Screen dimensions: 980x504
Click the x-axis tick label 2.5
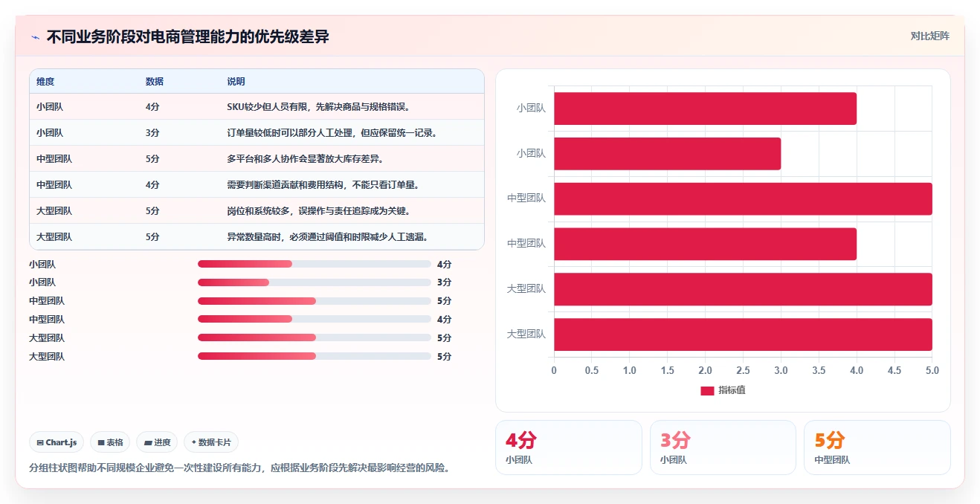click(x=743, y=370)
